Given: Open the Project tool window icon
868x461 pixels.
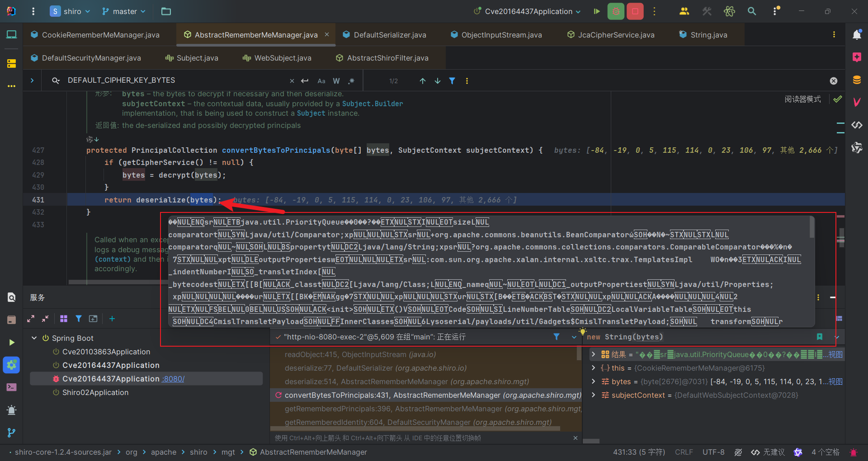Looking at the screenshot, I should [11, 35].
